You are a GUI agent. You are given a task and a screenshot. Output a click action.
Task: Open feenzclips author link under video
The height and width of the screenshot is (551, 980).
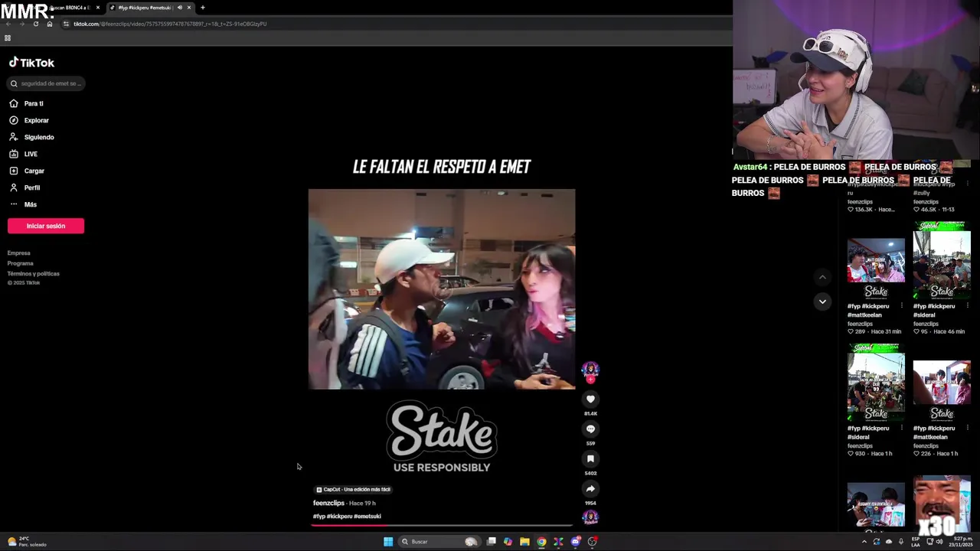(x=328, y=503)
